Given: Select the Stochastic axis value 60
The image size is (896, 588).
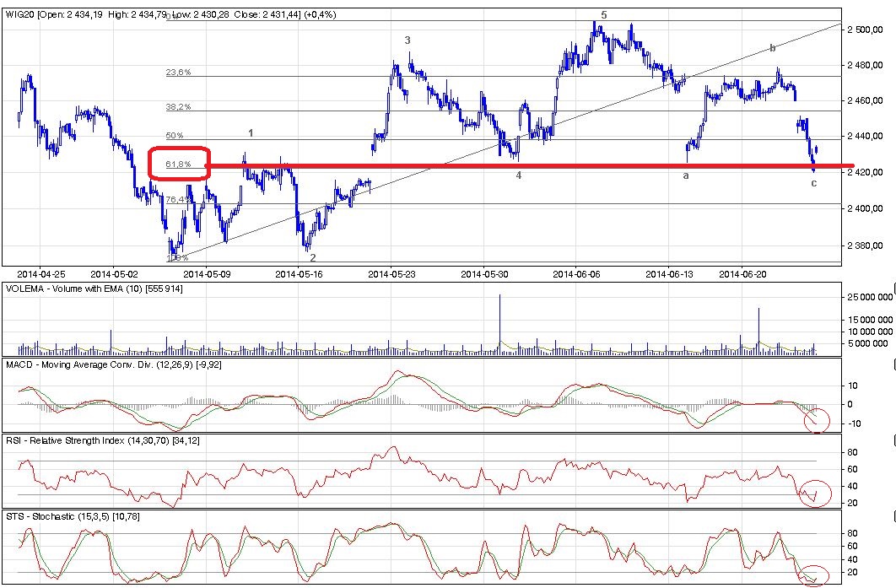Looking at the screenshot, I should pyautogui.click(x=853, y=546).
